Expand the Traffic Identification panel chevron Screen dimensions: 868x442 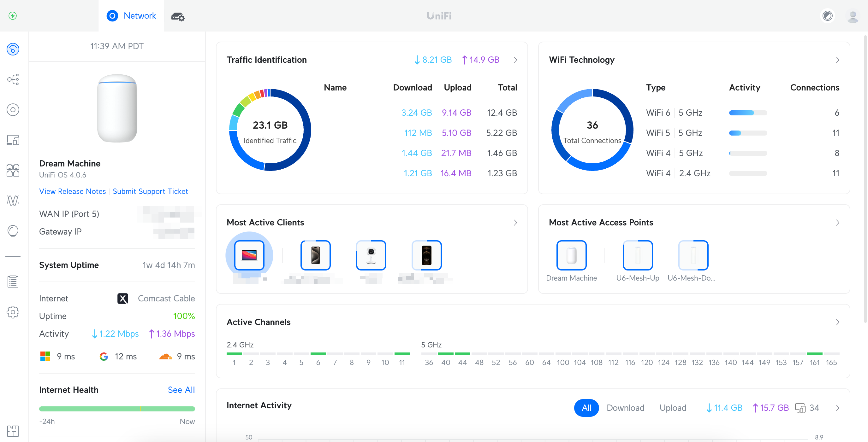pos(515,60)
